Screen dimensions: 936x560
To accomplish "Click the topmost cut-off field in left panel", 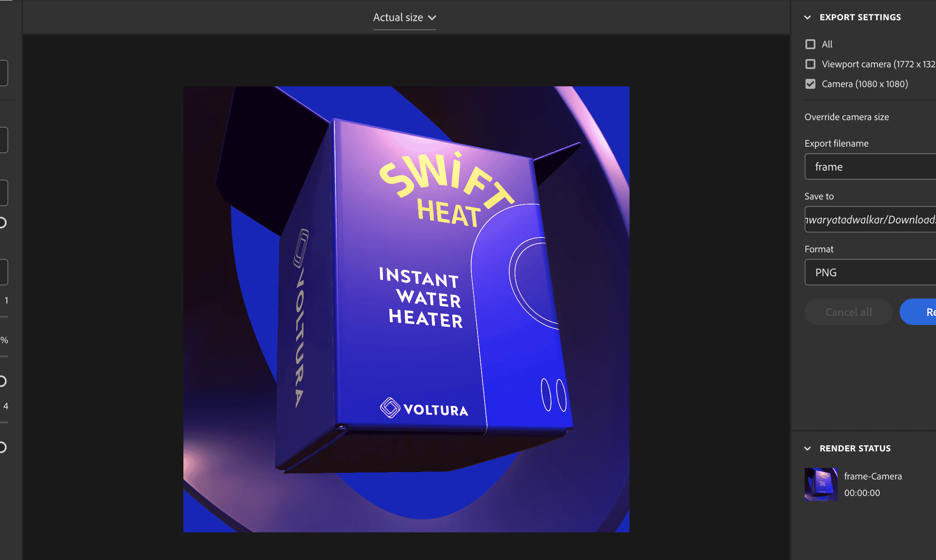I will coord(4,73).
